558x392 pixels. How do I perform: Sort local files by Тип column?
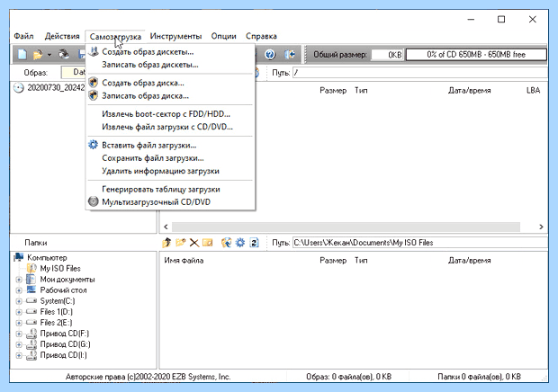pos(361,261)
